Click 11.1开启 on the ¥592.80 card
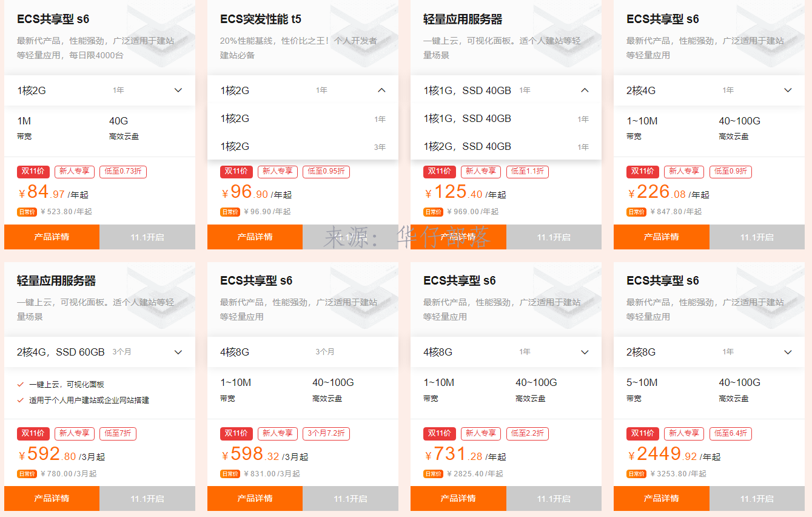Image resolution: width=812 pixels, height=517 pixels. point(147,498)
